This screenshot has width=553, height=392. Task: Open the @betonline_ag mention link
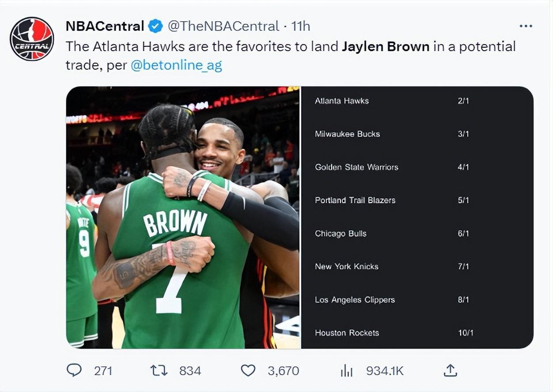click(176, 65)
